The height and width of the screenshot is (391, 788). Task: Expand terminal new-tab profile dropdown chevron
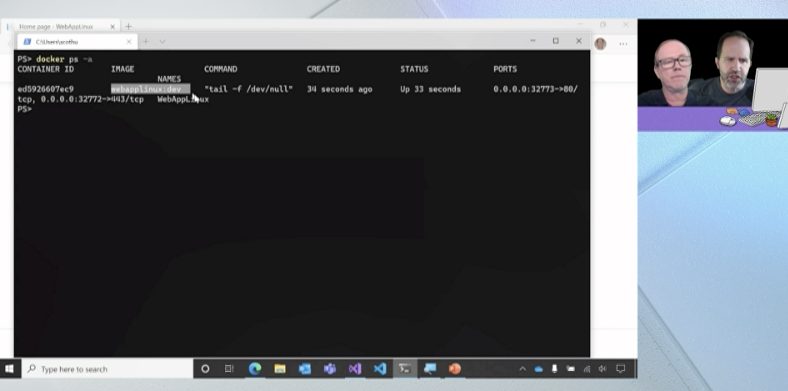pyautogui.click(x=162, y=42)
